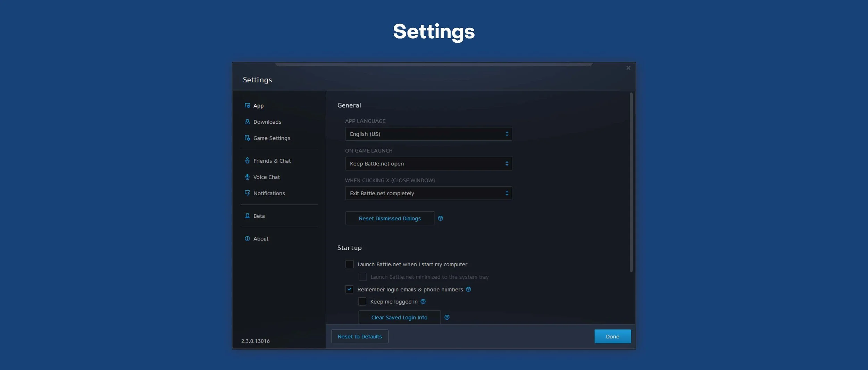Image resolution: width=868 pixels, height=370 pixels.
Task: Select the Voice Chat microphone icon
Action: pos(247,177)
